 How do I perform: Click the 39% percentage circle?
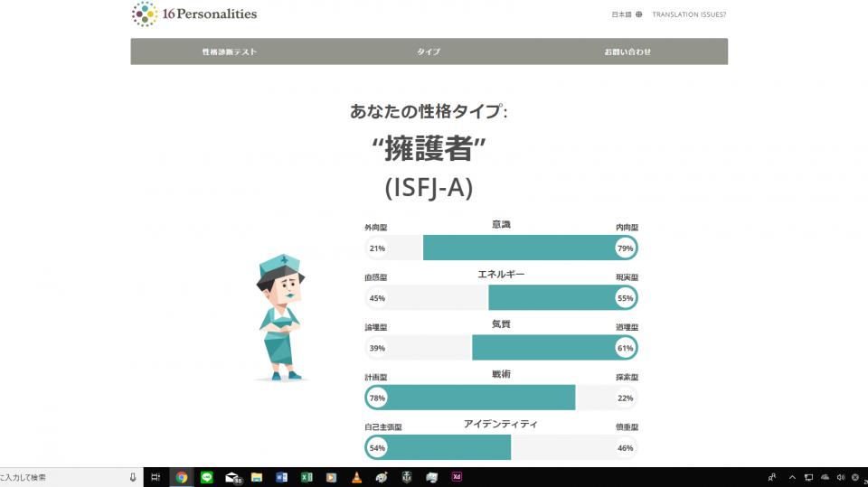point(377,348)
